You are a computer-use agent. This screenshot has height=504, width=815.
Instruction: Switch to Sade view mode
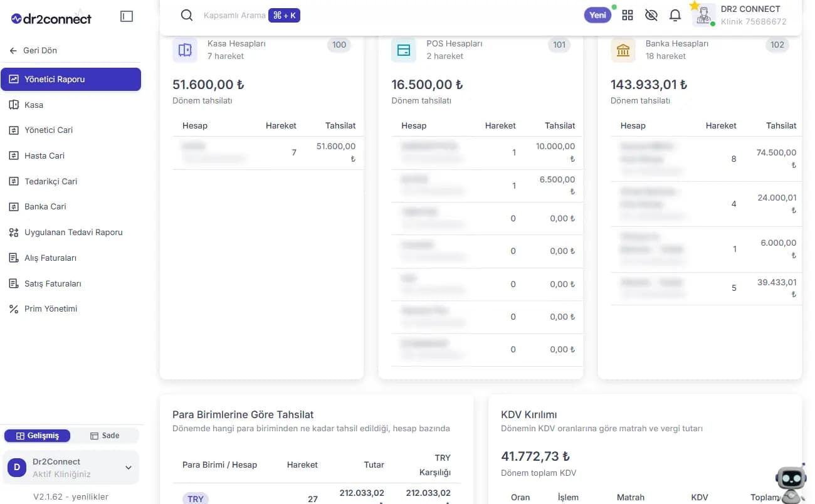pyautogui.click(x=105, y=436)
